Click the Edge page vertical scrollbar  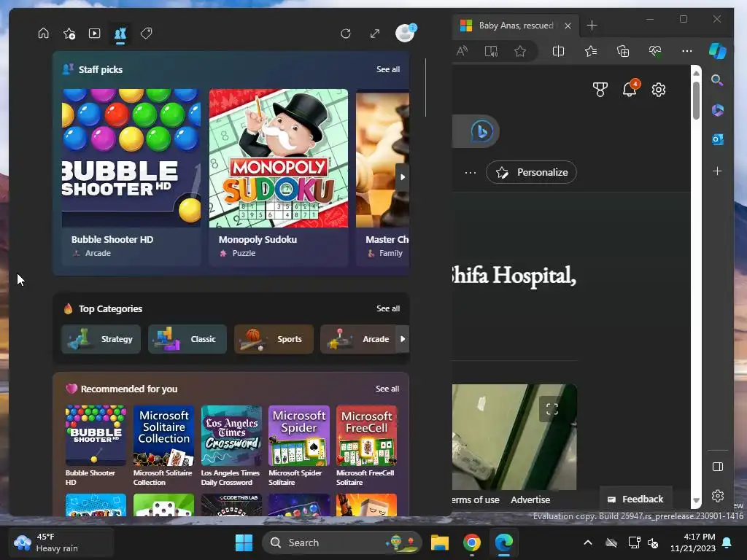pyautogui.click(x=696, y=101)
